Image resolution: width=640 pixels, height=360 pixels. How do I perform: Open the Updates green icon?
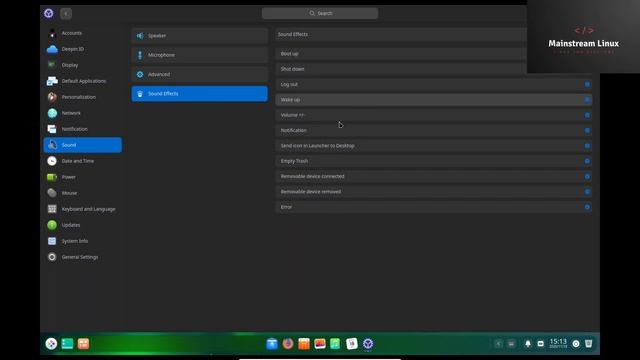(x=52, y=225)
